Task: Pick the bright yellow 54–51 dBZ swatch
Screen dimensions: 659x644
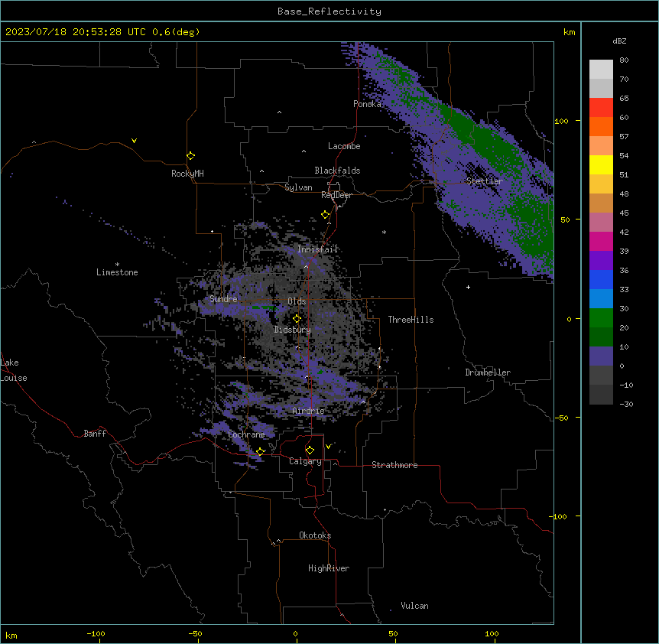Action: (601, 164)
